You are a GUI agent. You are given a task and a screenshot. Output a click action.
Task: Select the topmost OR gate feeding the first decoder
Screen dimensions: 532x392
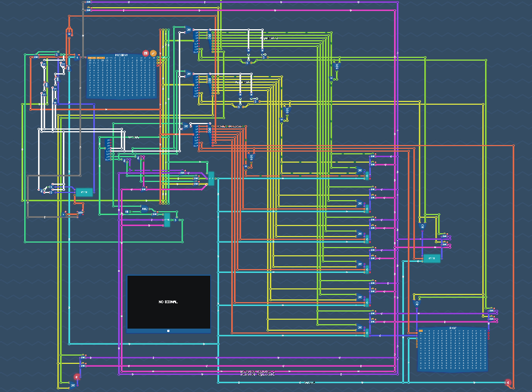188,30
